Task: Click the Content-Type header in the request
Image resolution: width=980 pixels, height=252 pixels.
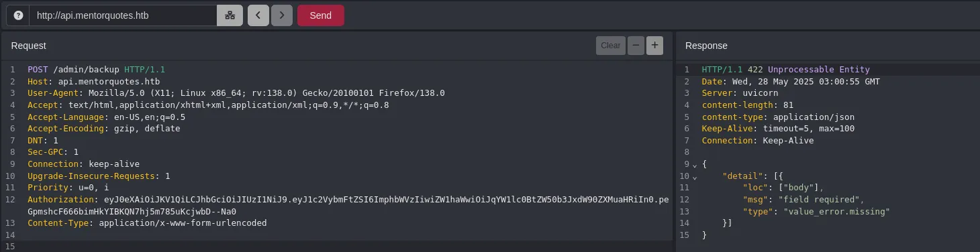Action: pos(147,223)
